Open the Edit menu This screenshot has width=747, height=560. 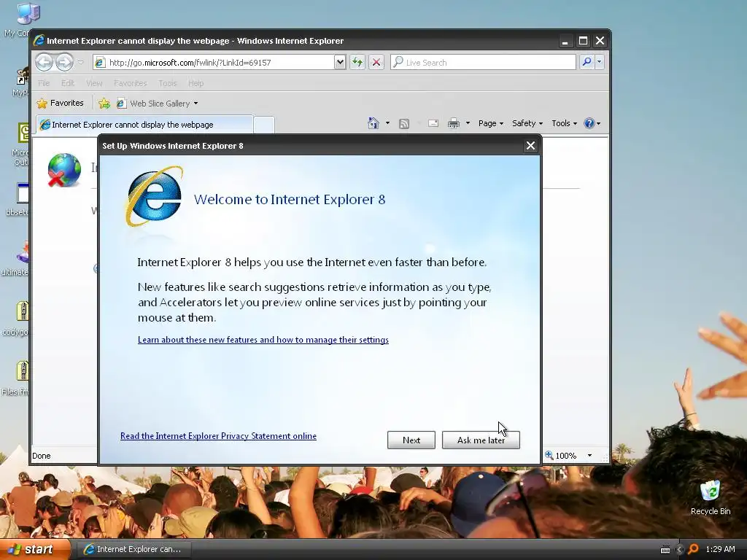68,83
